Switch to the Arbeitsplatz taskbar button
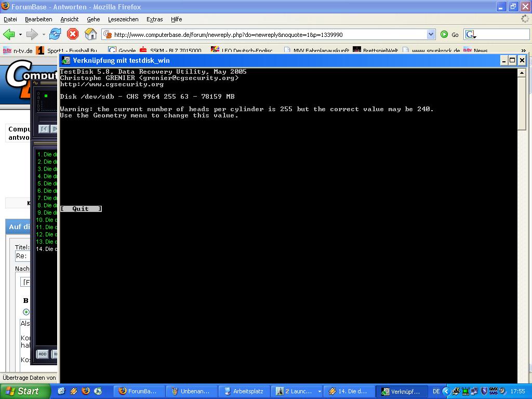Viewport: 532px width, 399px height. tap(245, 391)
